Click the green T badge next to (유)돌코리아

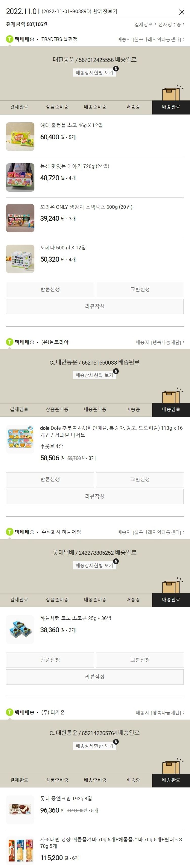pos(9,342)
